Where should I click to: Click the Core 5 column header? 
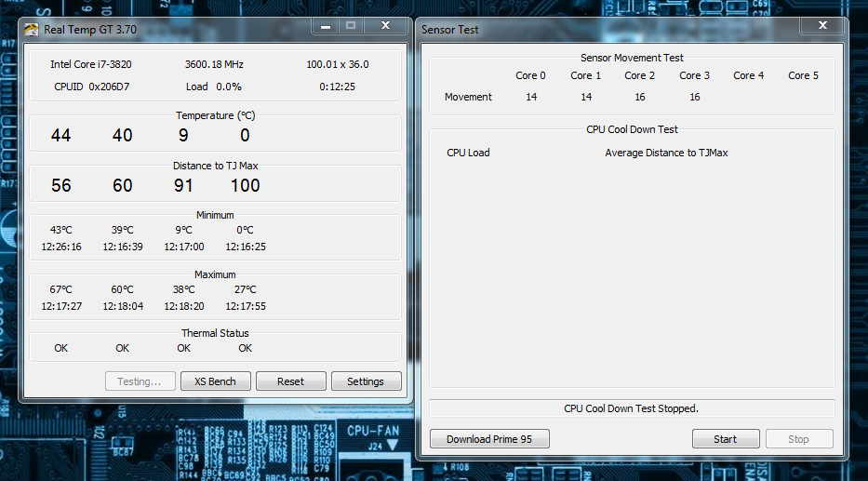[x=803, y=76]
